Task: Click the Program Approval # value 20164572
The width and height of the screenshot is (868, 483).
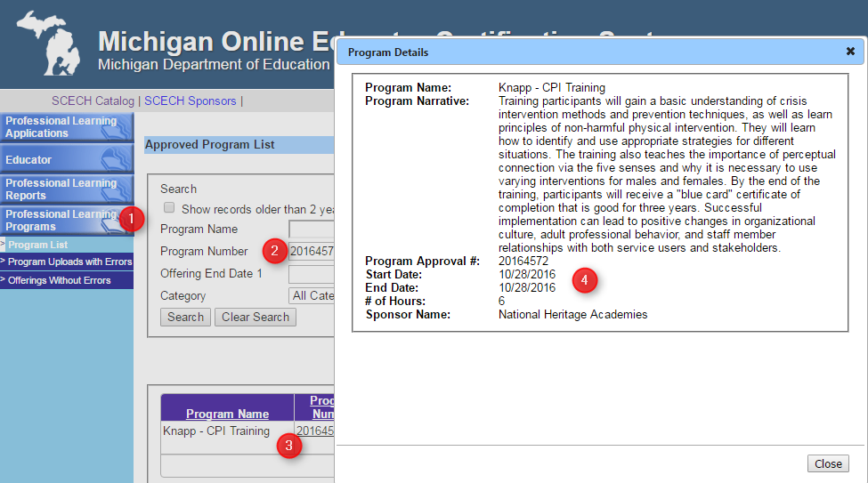Action: [x=523, y=262]
